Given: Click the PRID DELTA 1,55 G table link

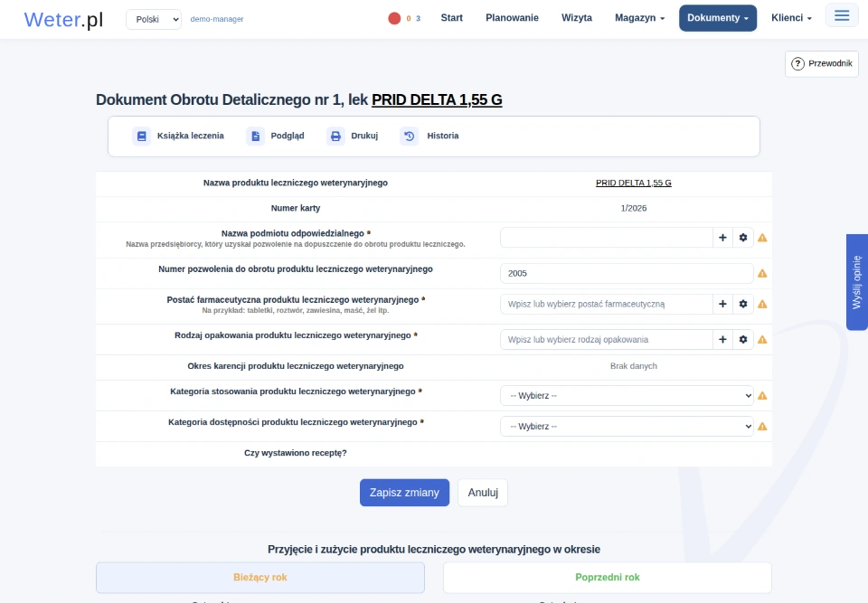Looking at the screenshot, I should click(633, 183).
